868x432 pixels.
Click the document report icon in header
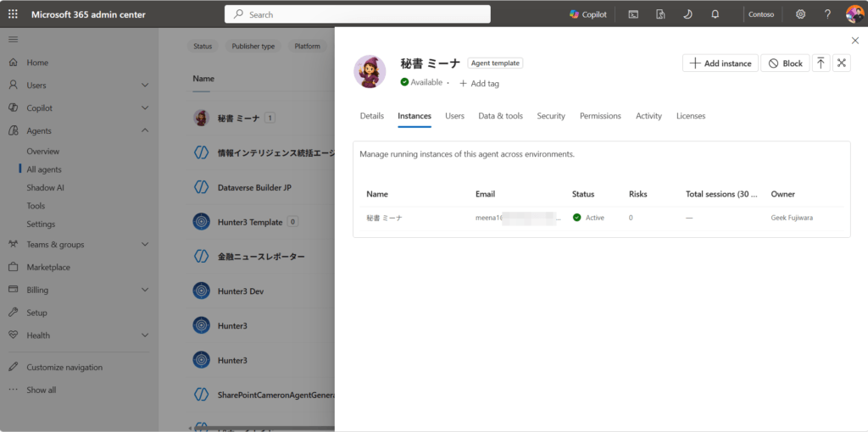(660, 14)
